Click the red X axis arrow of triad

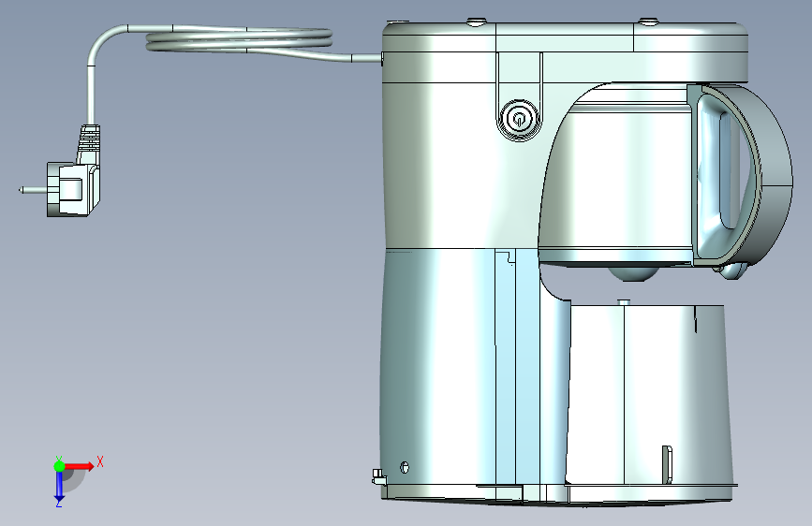click(80, 465)
